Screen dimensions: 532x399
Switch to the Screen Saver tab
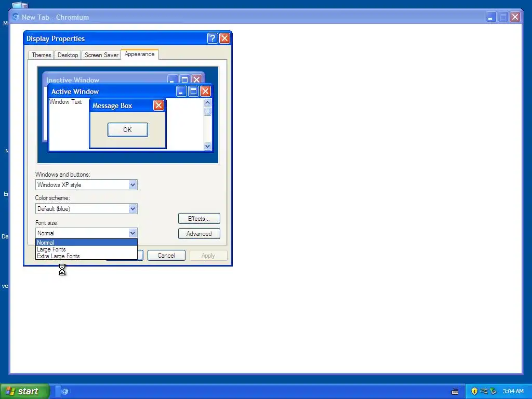[x=101, y=55]
